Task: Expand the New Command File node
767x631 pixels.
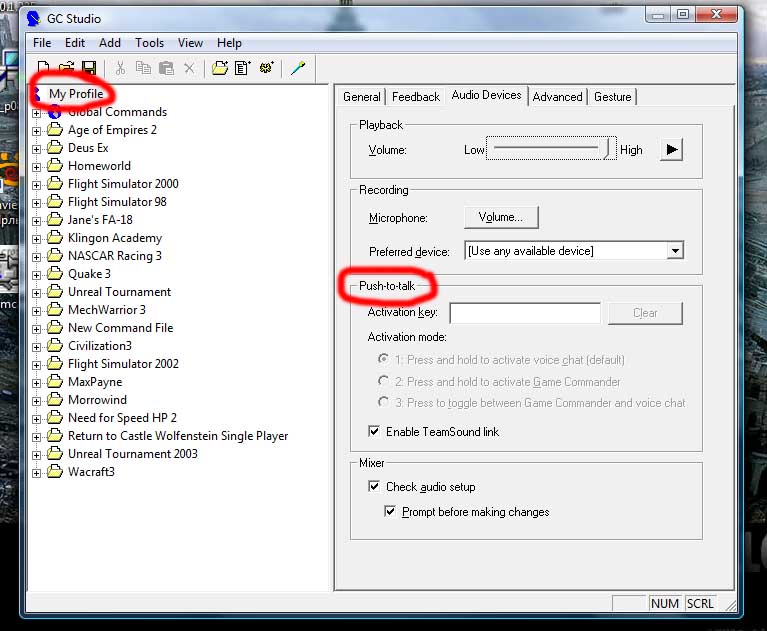Action: [37, 329]
